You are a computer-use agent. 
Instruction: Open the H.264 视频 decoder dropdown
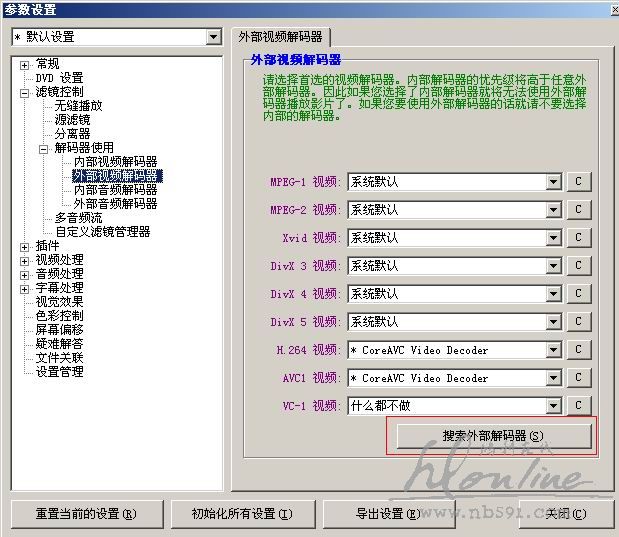click(x=553, y=350)
